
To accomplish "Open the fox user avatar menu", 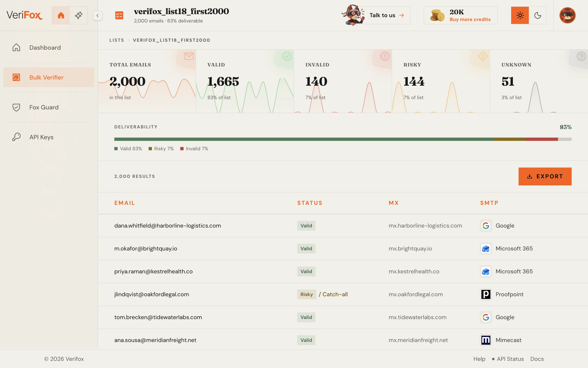I will [x=567, y=15].
